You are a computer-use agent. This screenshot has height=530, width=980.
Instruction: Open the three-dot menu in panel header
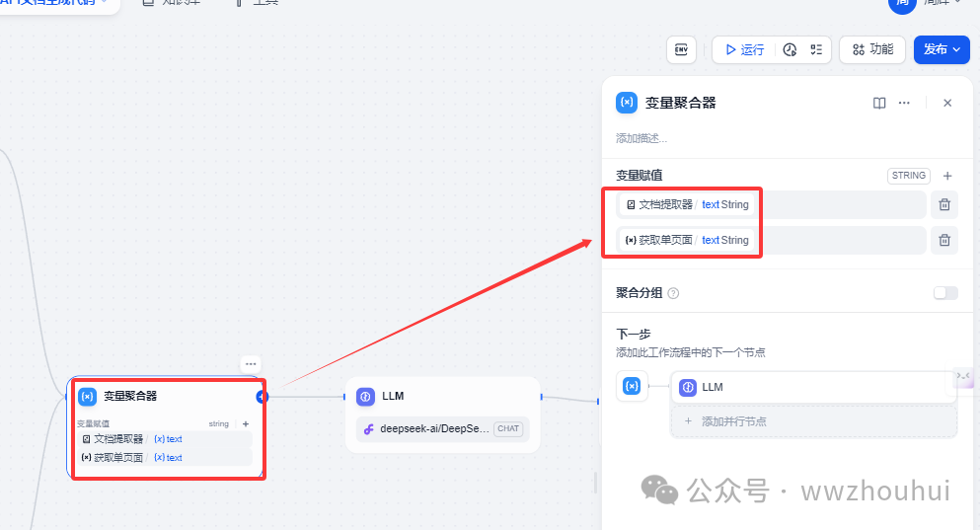pyautogui.click(x=904, y=103)
